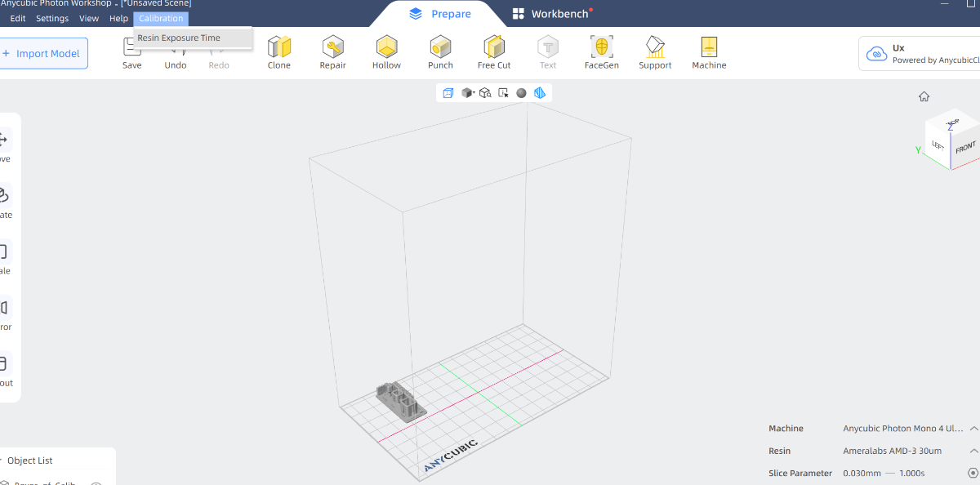Viewport: 980px width, 485px height.
Task: Toggle the blue striped slice view icon
Action: click(539, 93)
